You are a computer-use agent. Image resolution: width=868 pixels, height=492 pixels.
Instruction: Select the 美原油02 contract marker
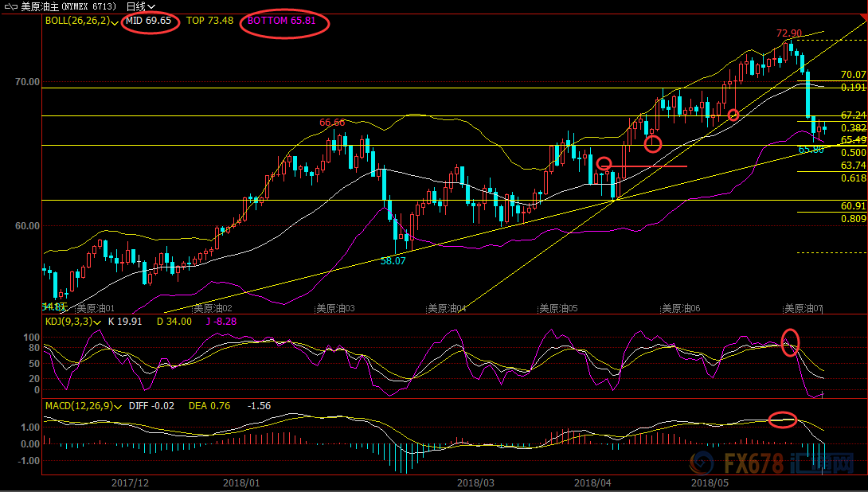click(213, 308)
